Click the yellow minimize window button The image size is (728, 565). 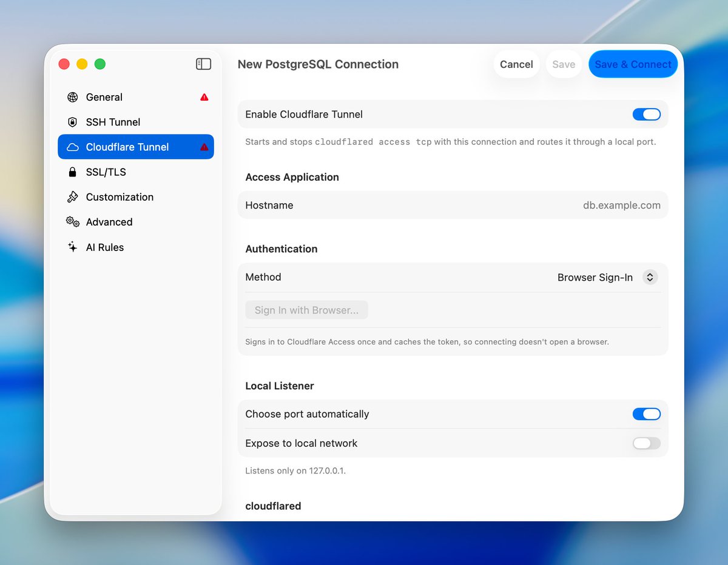pos(82,64)
